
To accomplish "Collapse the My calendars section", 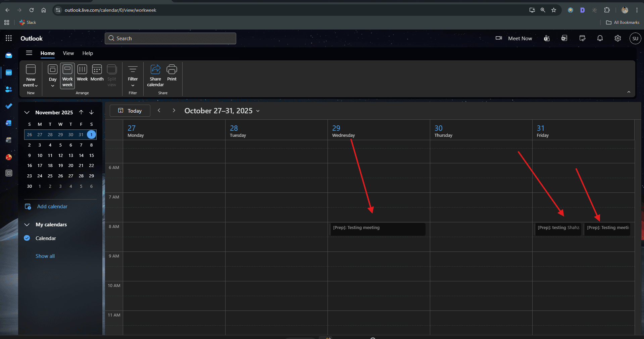I will click(27, 225).
